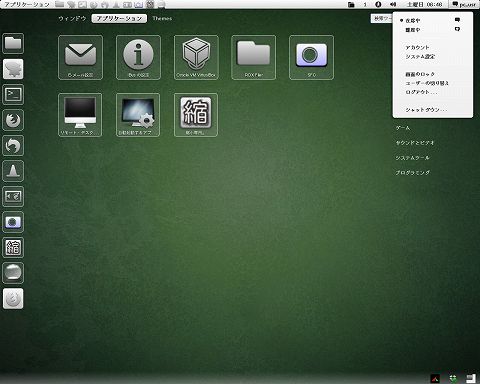Open the startup applications monitor-with-gear icon
The height and width of the screenshot is (384, 480).
click(x=138, y=115)
